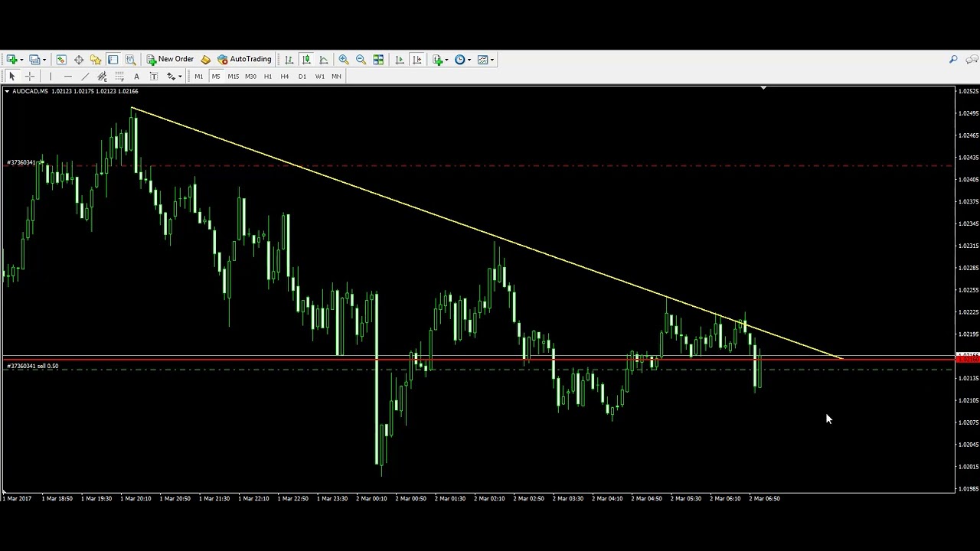980x551 pixels.
Task: Switch to M30 timeframe
Action: (x=250, y=76)
